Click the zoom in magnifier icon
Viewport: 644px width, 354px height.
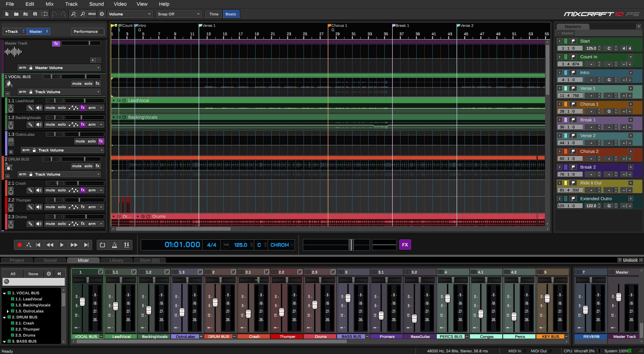tap(73, 14)
